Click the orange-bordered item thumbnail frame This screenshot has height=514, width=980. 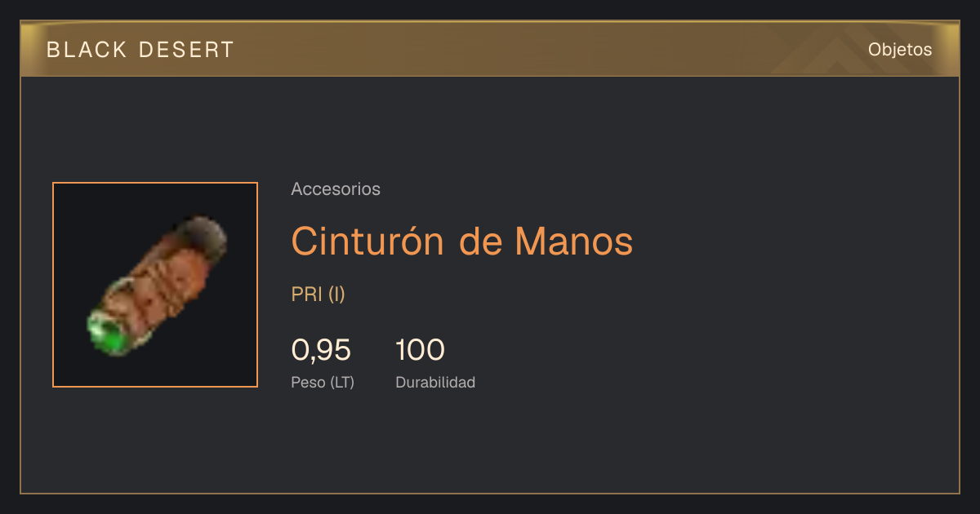[x=155, y=285]
